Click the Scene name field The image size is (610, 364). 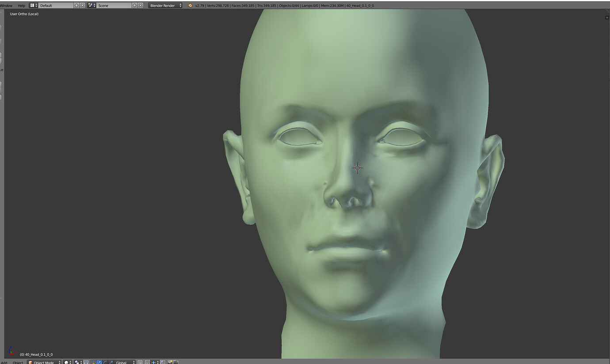[x=114, y=5]
